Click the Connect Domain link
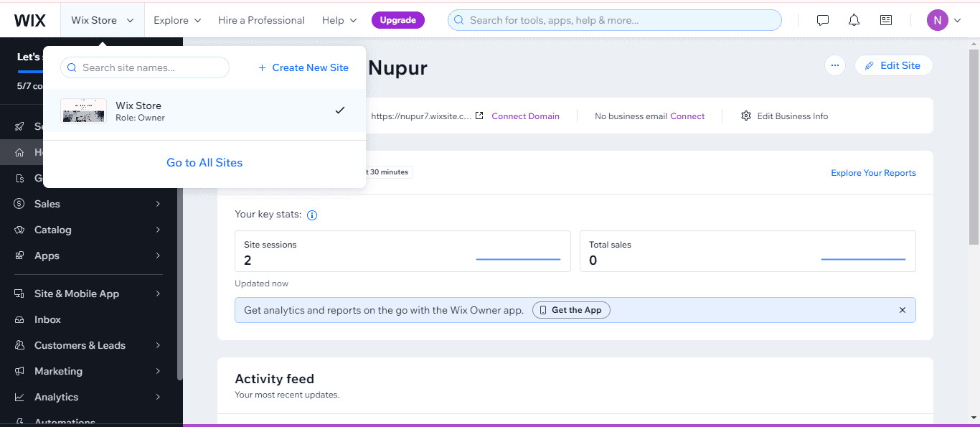This screenshot has width=980, height=427. tap(525, 116)
